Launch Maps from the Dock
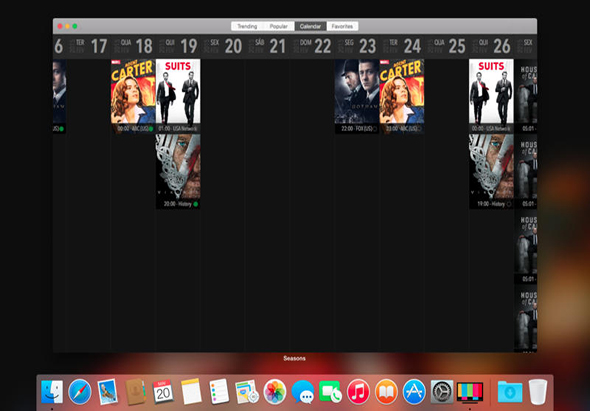This screenshot has width=590, height=411. coord(247,392)
